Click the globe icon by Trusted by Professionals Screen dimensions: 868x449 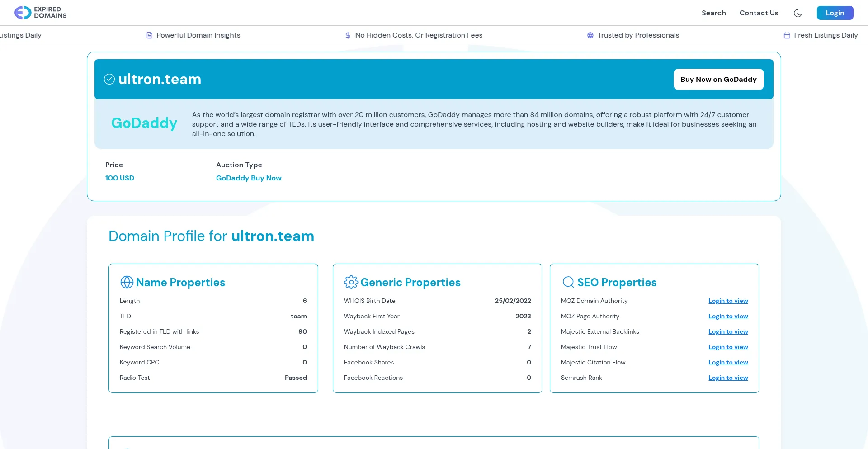point(590,35)
